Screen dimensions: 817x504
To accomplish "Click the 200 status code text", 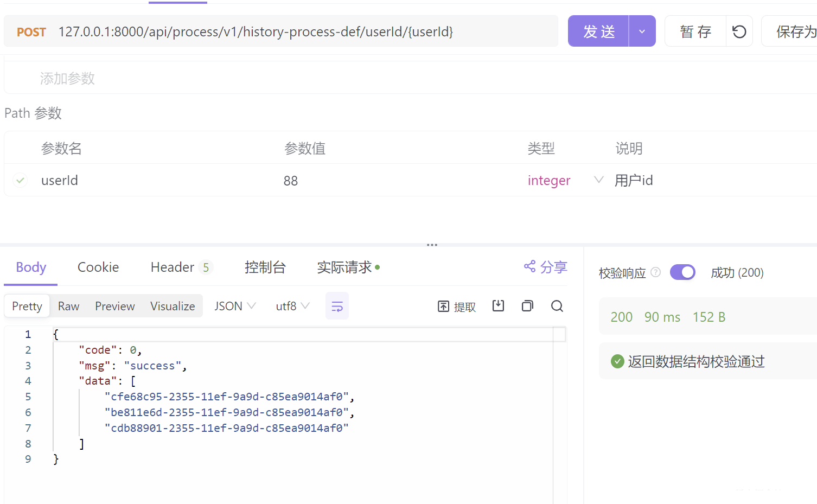I will [x=622, y=317].
